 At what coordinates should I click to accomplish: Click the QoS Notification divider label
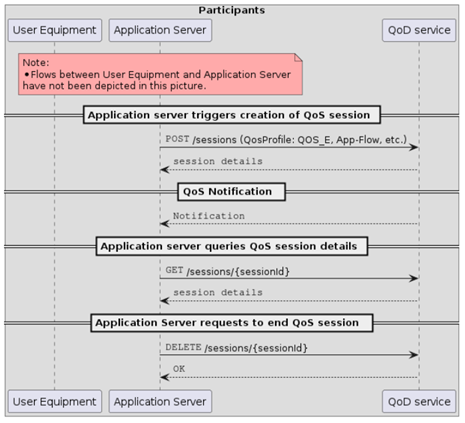[232, 192]
